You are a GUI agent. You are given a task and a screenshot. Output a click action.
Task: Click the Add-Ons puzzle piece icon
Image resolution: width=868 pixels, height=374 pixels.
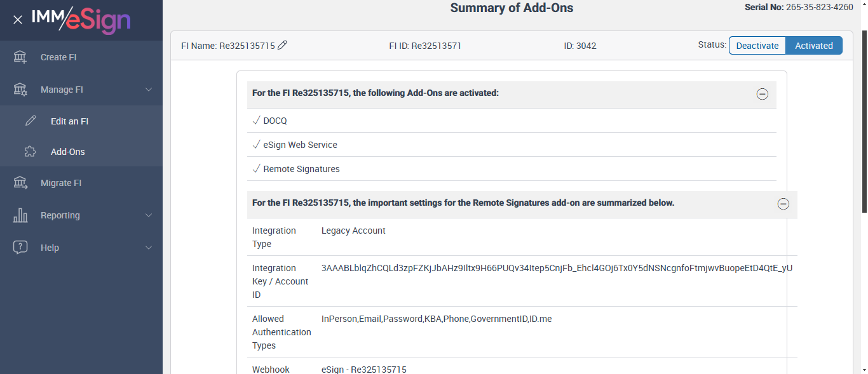[31, 152]
